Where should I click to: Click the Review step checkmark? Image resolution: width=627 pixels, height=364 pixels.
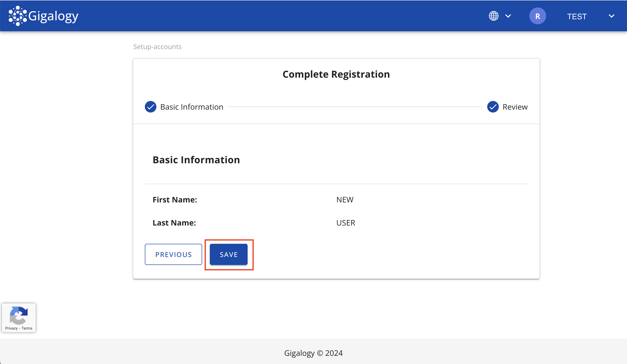[493, 107]
